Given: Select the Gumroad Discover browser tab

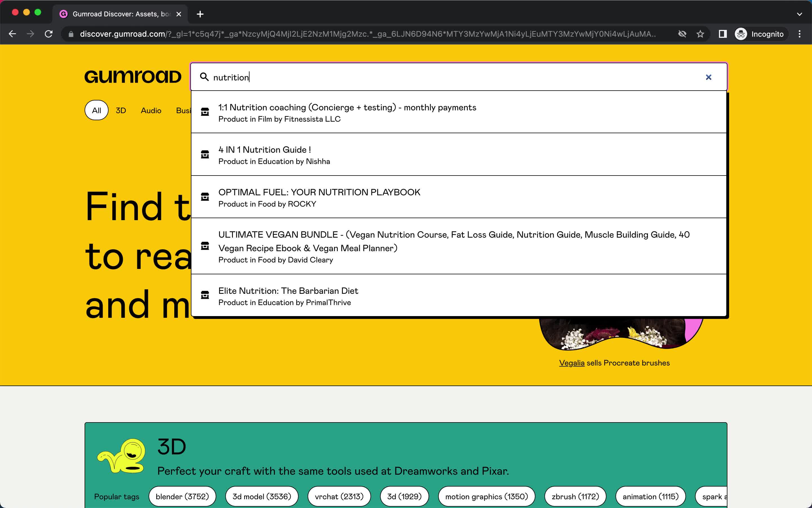Looking at the screenshot, I should point(121,14).
